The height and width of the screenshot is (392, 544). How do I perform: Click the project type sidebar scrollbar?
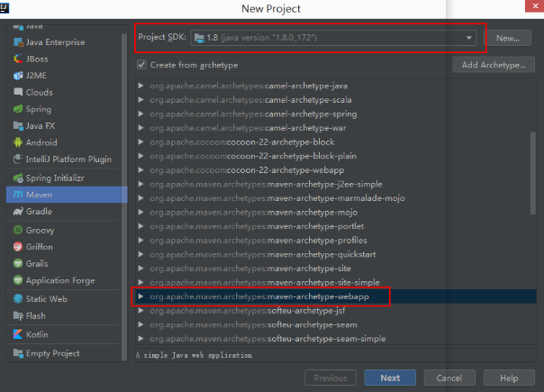(124, 196)
